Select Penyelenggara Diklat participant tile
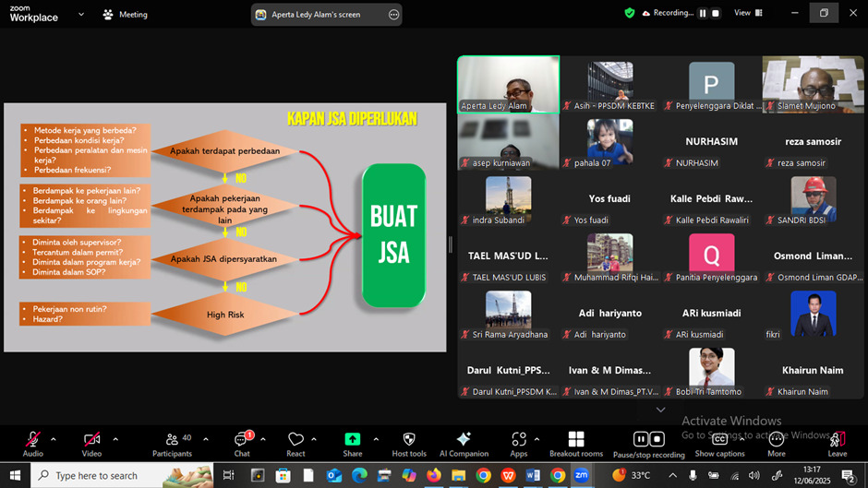This screenshot has height=488, width=868. [x=711, y=84]
